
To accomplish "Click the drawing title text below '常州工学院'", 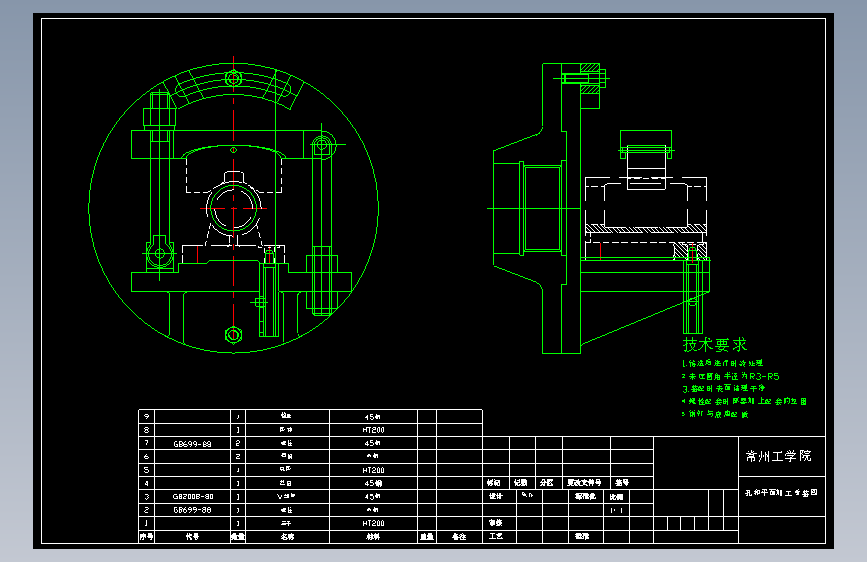I will 781,493.
